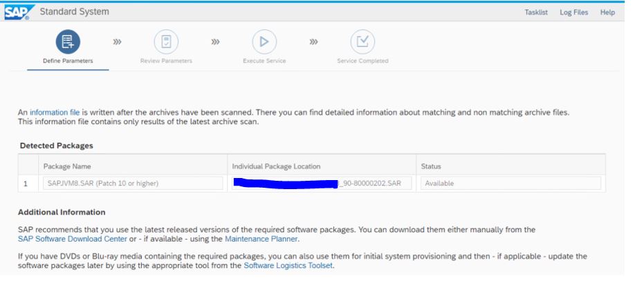This screenshot has height=302, width=644.
Task: Select the Execute Service step icon
Action: [x=264, y=42]
